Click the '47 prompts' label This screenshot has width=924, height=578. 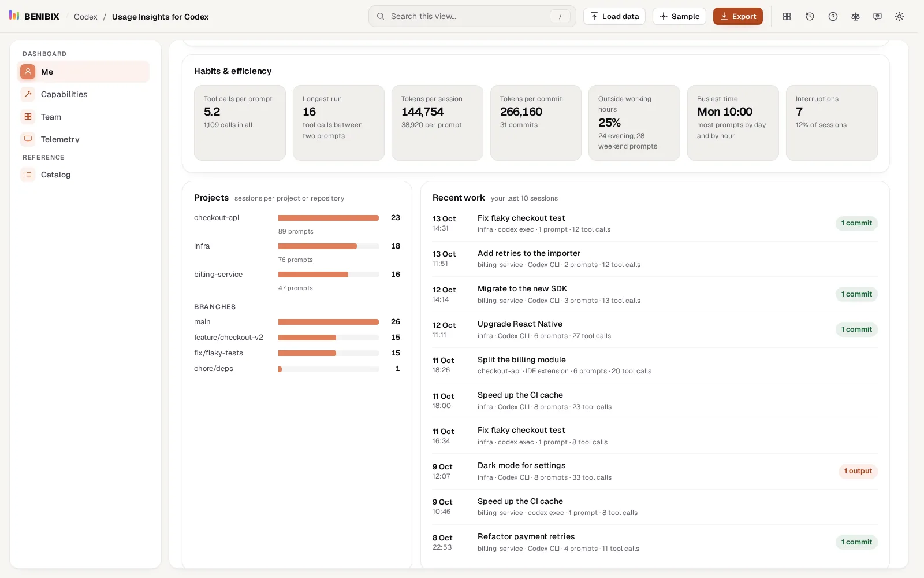pos(296,288)
